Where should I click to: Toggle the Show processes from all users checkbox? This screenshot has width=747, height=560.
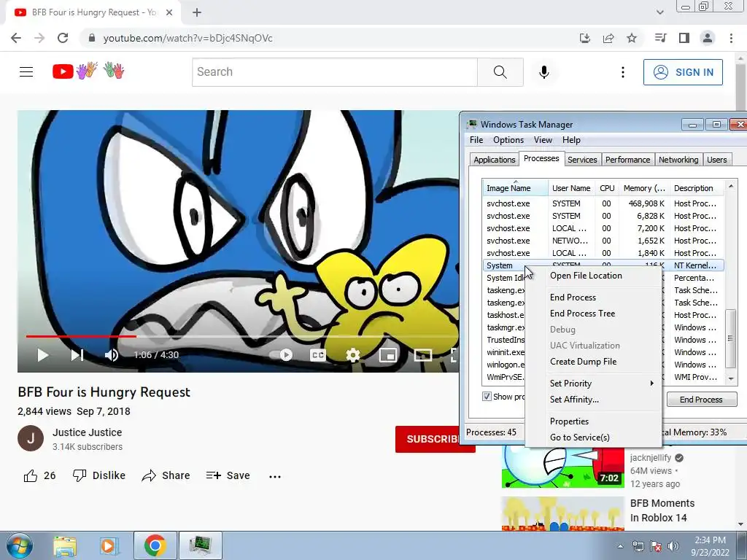pyautogui.click(x=487, y=397)
